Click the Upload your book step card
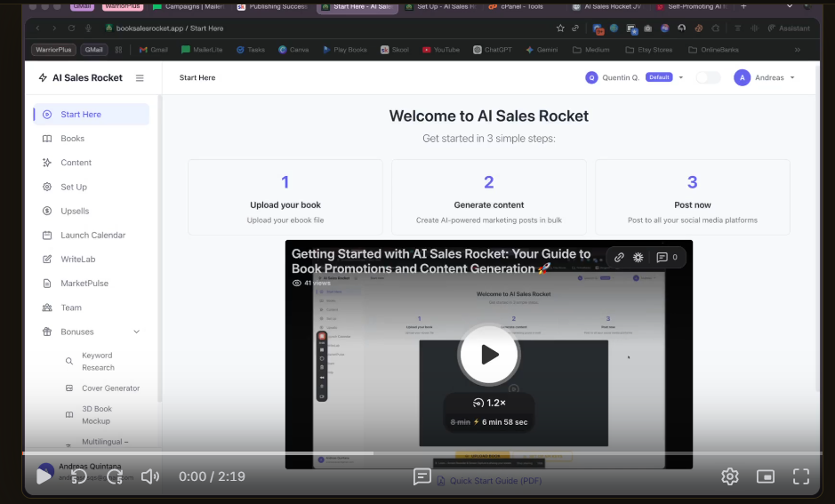Screen dimensions: 835x504 click(x=285, y=197)
